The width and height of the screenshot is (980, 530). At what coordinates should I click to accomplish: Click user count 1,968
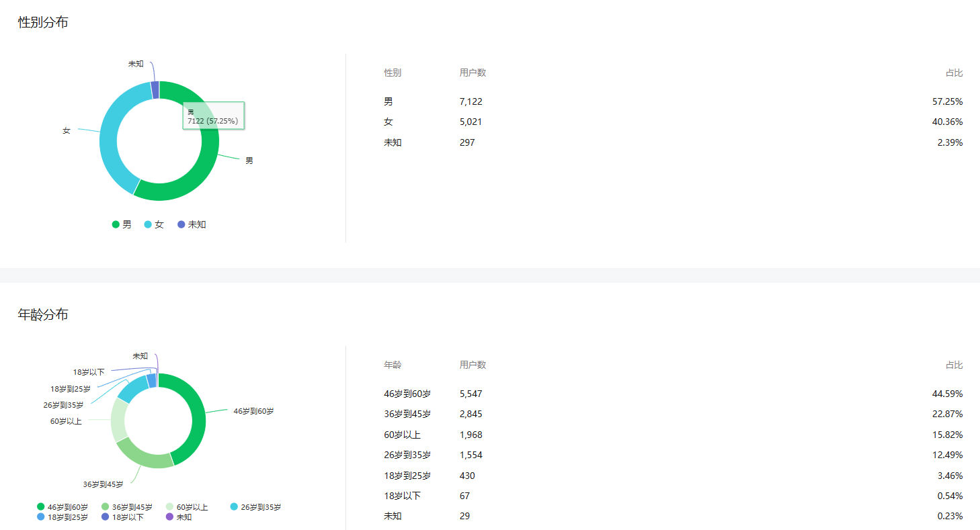pyautogui.click(x=471, y=435)
